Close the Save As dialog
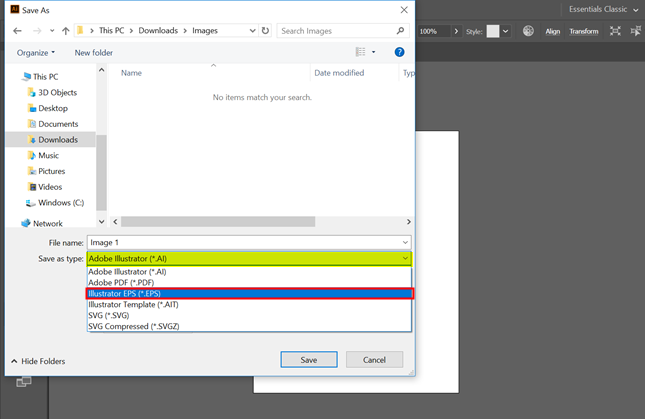Viewport: 645px width, 419px height. (x=404, y=10)
